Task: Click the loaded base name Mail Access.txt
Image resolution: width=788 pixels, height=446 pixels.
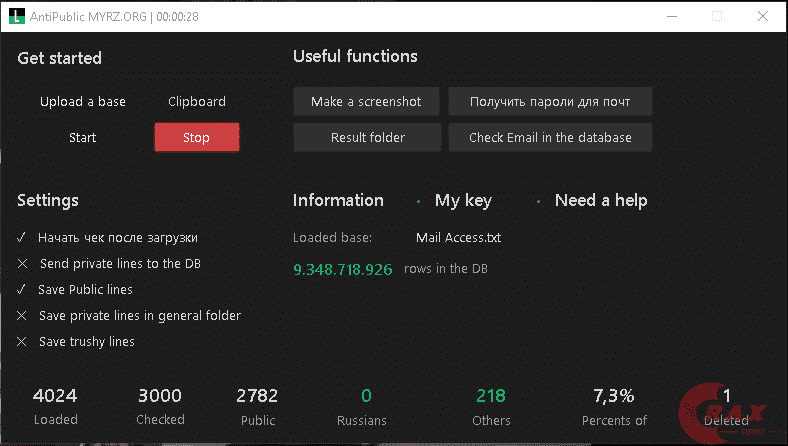Action: click(458, 237)
